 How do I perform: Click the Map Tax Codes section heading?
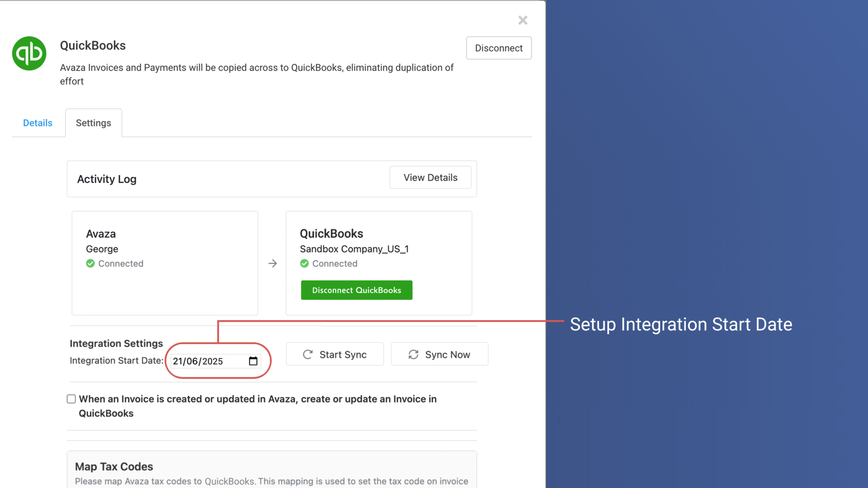[114, 466]
